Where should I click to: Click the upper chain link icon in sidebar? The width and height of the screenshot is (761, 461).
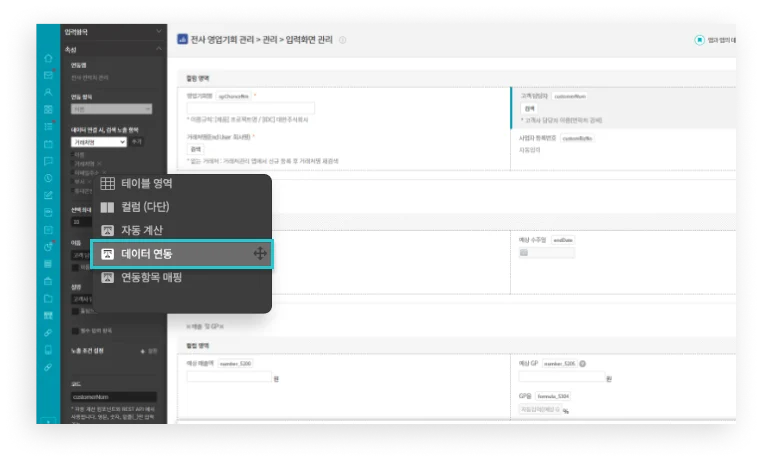coord(48,333)
